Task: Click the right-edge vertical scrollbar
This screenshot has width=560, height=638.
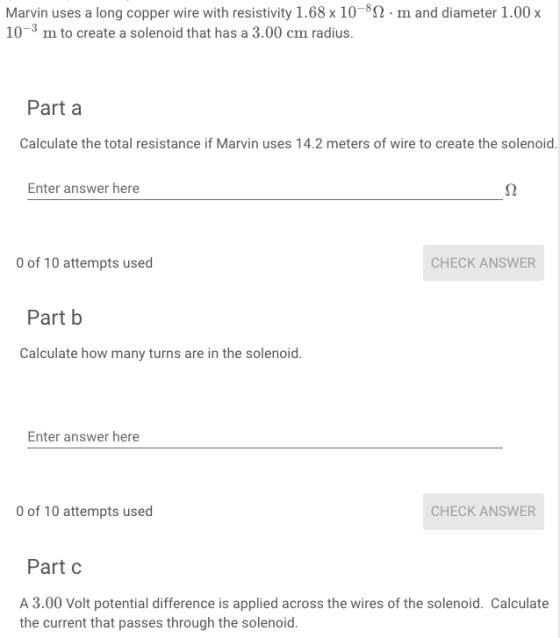Action: point(559,319)
